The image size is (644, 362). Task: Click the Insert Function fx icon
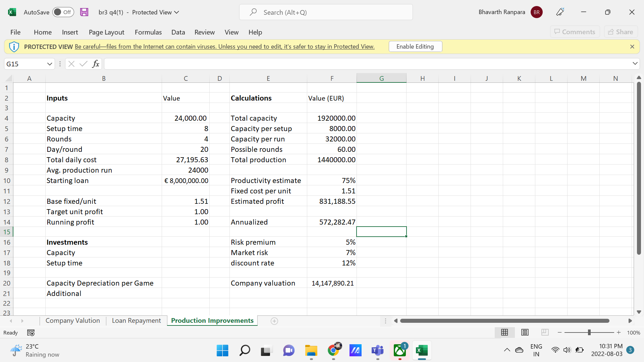pyautogui.click(x=96, y=64)
